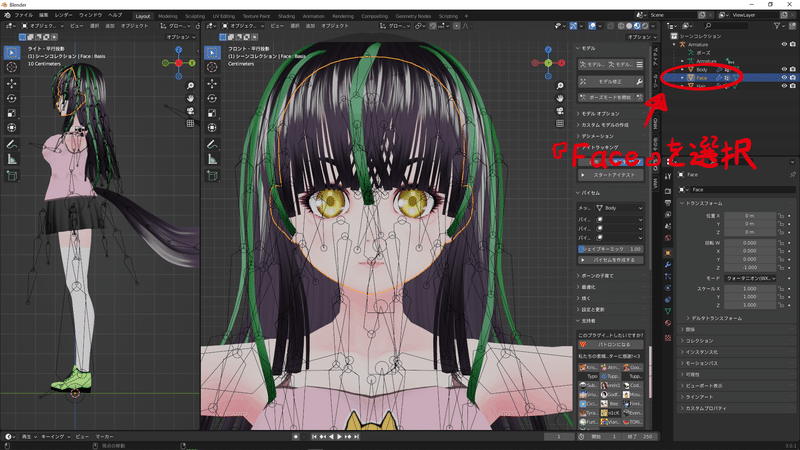Toggle camera view icon in front viewport
The height and width of the screenshot is (450, 800).
560,111
